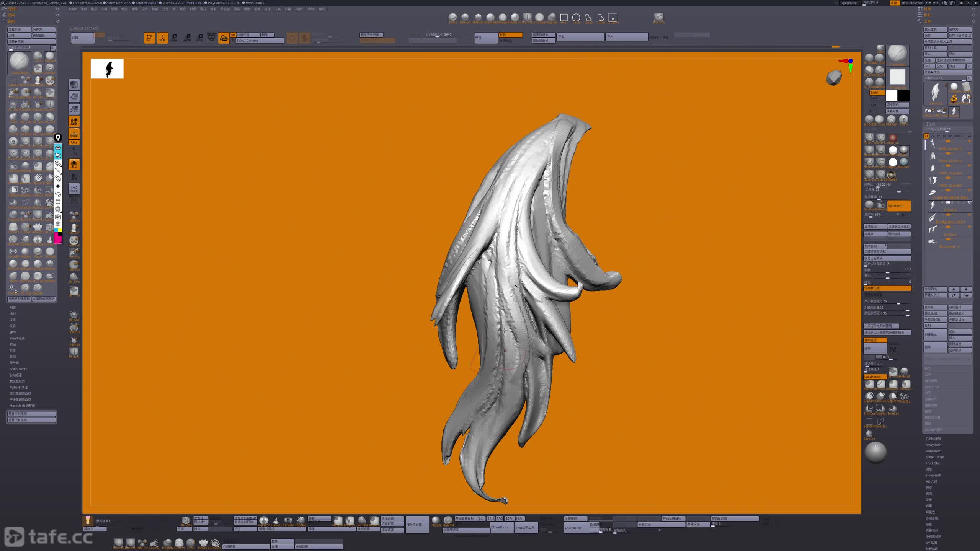
Task: Toggle the LazyMouse button
Action: (x=875, y=377)
